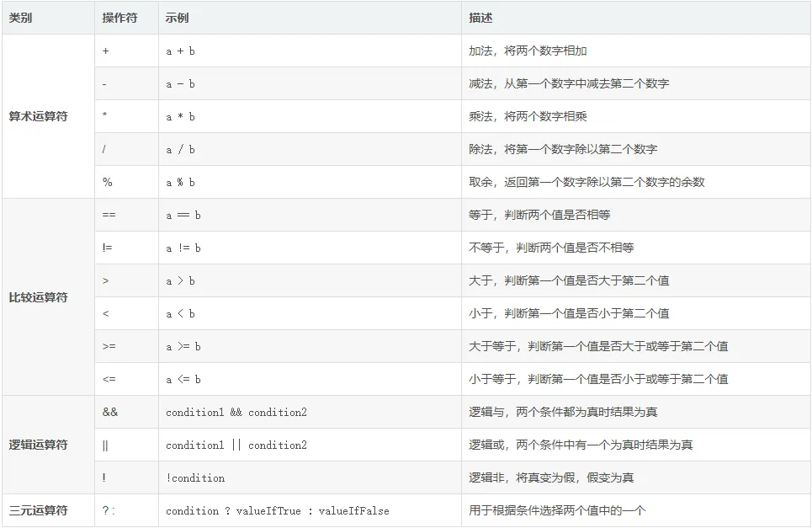Click the 操作符 column header
The image size is (812, 528).
point(119,18)
